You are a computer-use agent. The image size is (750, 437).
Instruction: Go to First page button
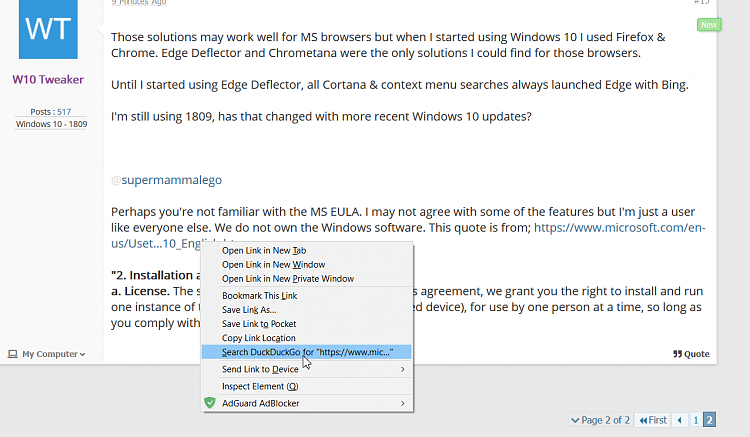click(x=653, y=420)
